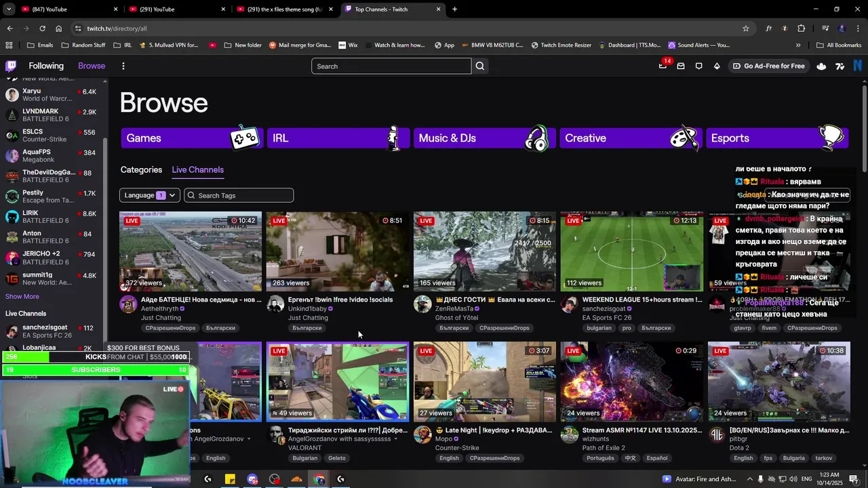Open the Chrome apps grid icon

(9, 45)
